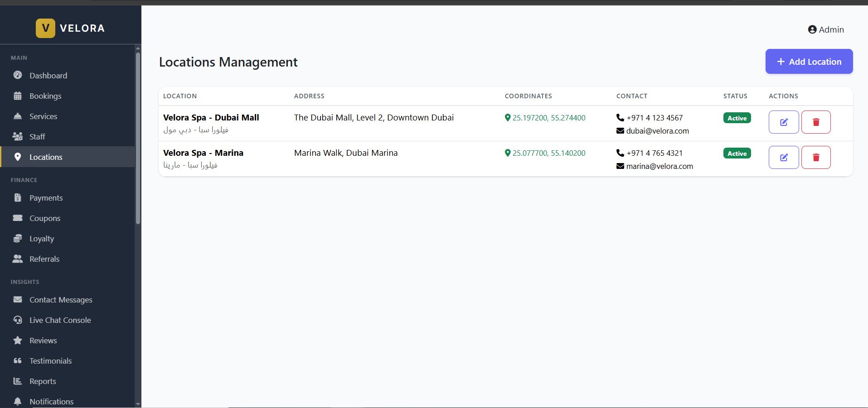Click the edit icon for Dubai Mall location
Viewport: 868px width, 408px height.
(x=783, y=122)
